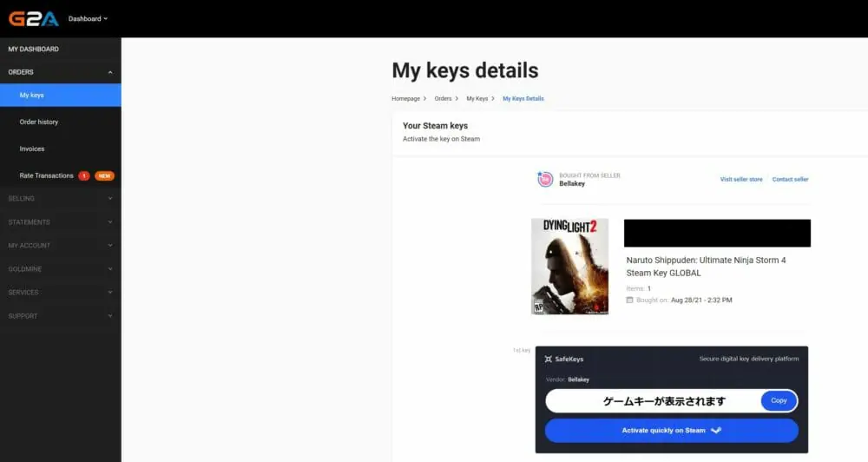The width and height of the screenshot is (868, 462).
Task: Click Activate quickly on Steam
Action: tap(672, 431)
